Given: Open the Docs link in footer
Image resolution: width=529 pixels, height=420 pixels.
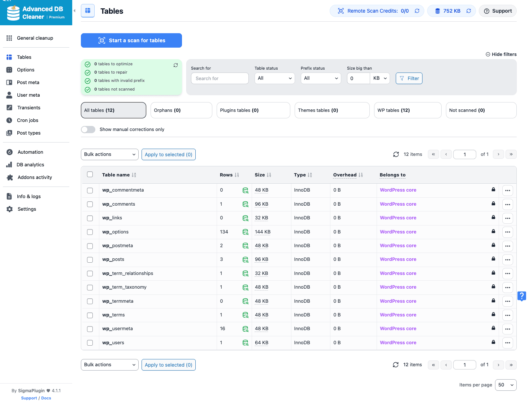Looking at the screenshot, I should [x=46, y=398].
